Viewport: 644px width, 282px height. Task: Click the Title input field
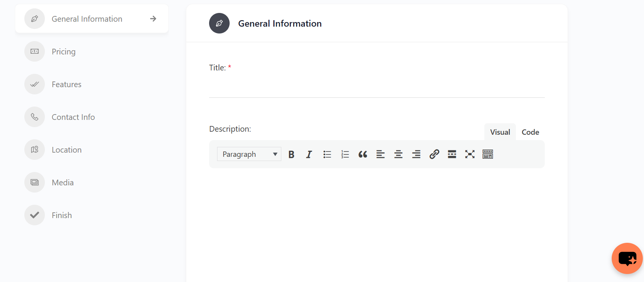(x=377, y=88)
